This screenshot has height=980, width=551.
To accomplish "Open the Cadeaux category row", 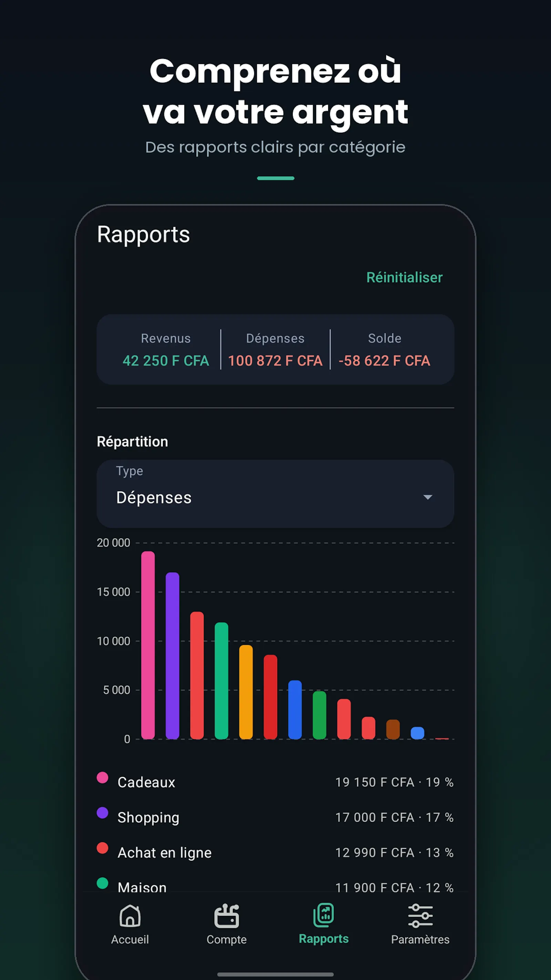I will coord(275,782).
